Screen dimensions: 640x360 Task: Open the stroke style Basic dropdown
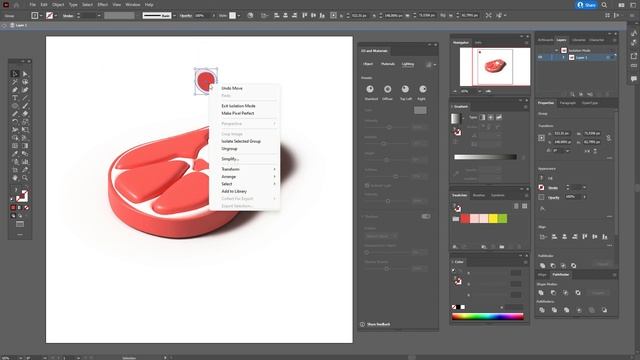[x=174, y=16]
